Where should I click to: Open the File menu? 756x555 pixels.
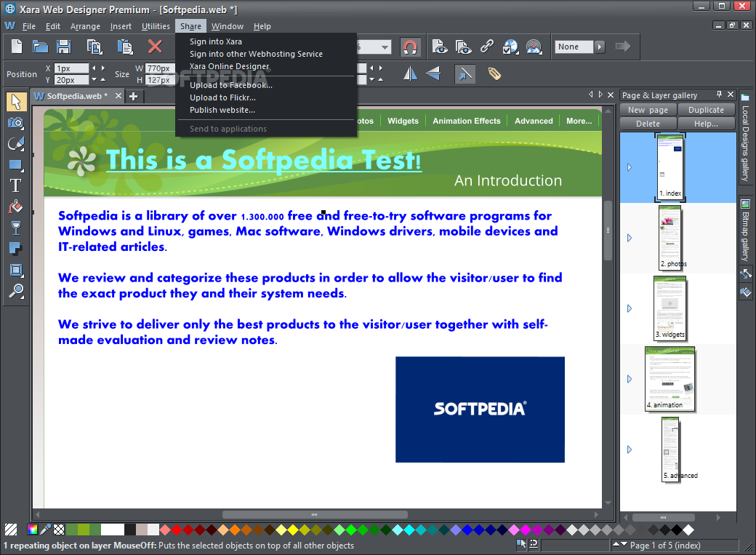(28, 26)
